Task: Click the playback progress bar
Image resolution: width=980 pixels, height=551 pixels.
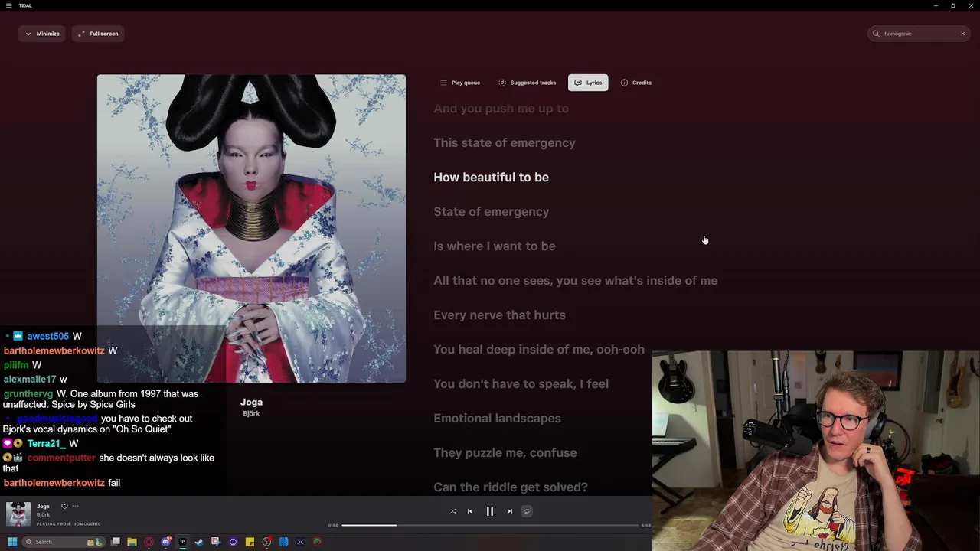Action: [490, 526]
